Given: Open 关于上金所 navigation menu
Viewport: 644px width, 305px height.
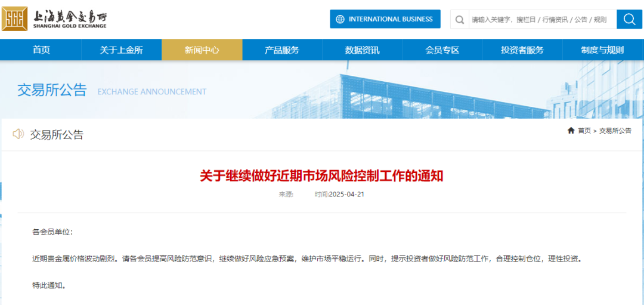Looking at the screenshot, I should (x=122, y=50).
